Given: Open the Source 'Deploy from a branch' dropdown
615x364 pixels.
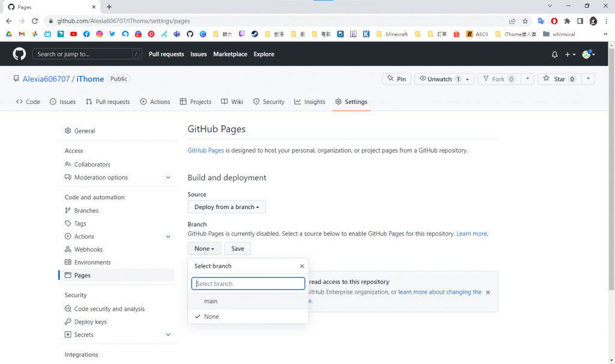Looking at the screenshot, I should [226, 207].
